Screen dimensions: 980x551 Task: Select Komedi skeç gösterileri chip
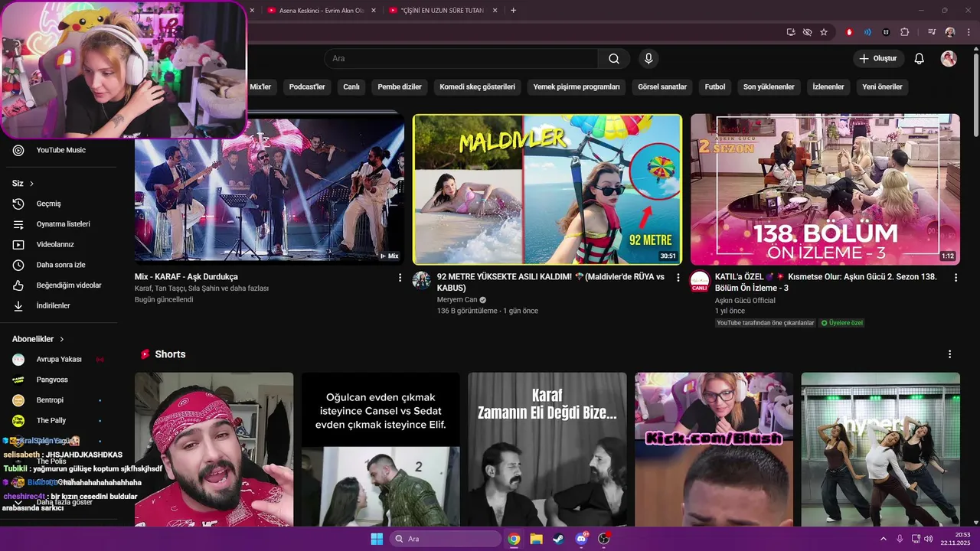coord(477,87)
